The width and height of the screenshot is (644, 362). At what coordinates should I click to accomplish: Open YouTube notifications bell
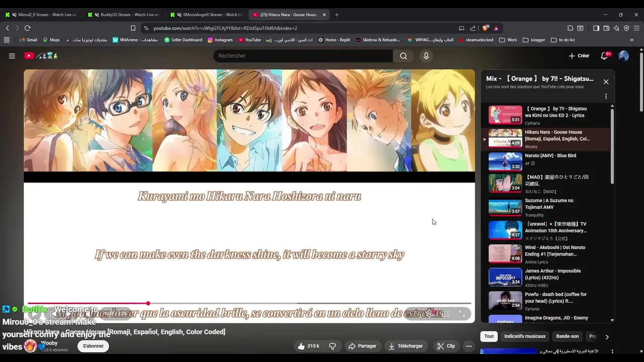tap(604, 56)
